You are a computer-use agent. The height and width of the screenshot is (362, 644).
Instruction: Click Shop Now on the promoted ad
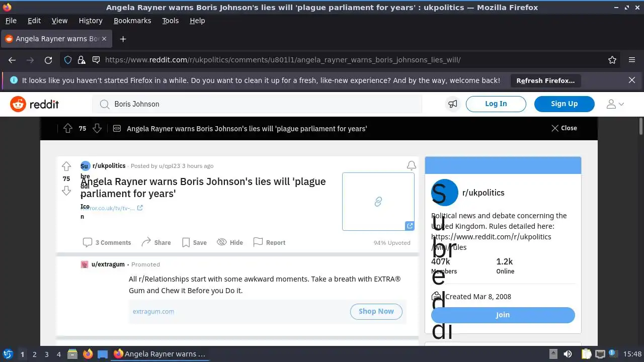pos(376,311)
